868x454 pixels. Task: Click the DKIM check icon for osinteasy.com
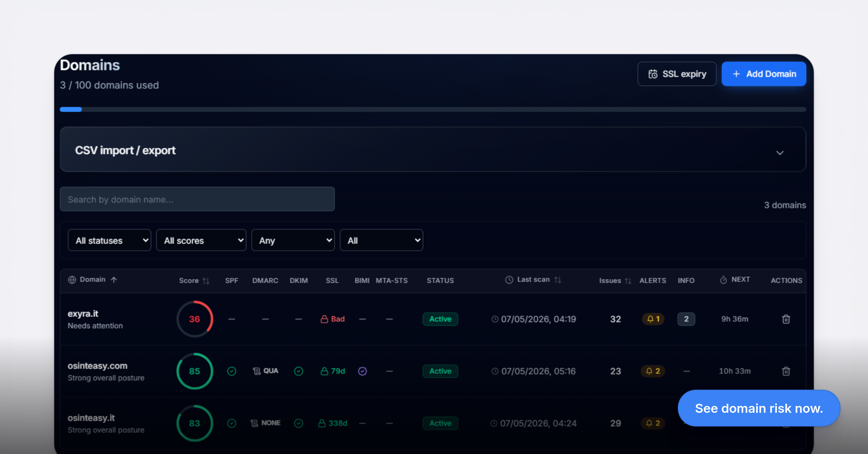[x=299, y=371]
